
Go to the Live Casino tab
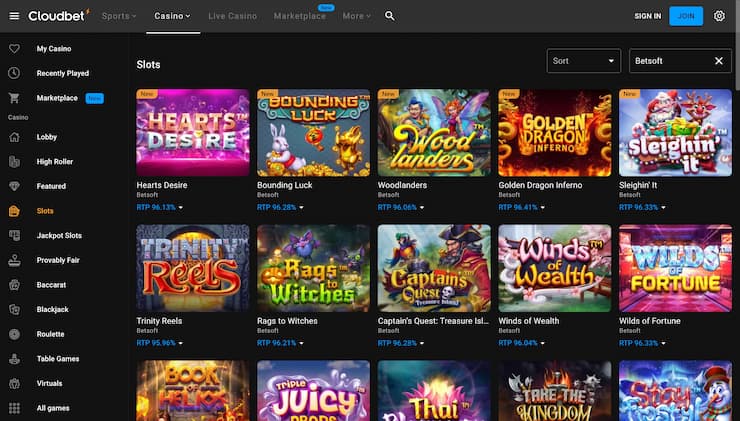[x=233, y=16]
